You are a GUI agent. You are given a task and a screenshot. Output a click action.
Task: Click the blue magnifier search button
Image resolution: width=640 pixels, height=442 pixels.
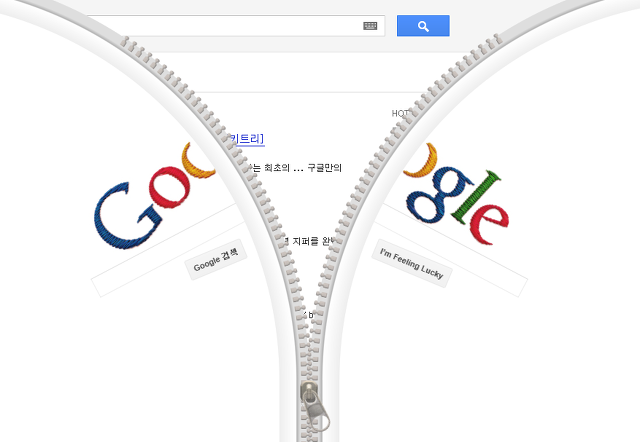(423, 26)
